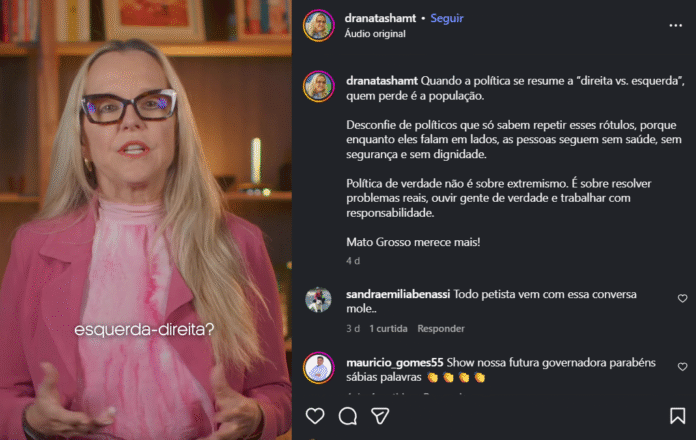
Task: Open sandraemiliabenassi username link
Action: pos(398,294)
